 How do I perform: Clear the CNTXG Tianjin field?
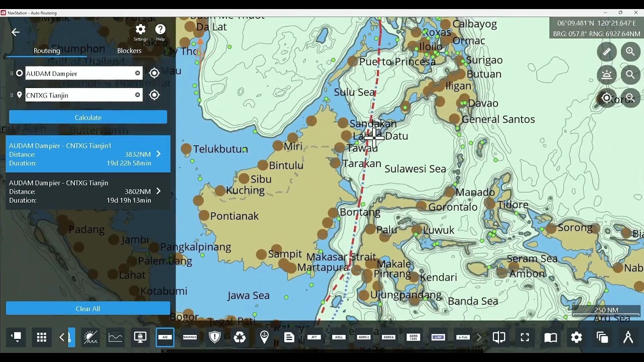pos(137,95)
